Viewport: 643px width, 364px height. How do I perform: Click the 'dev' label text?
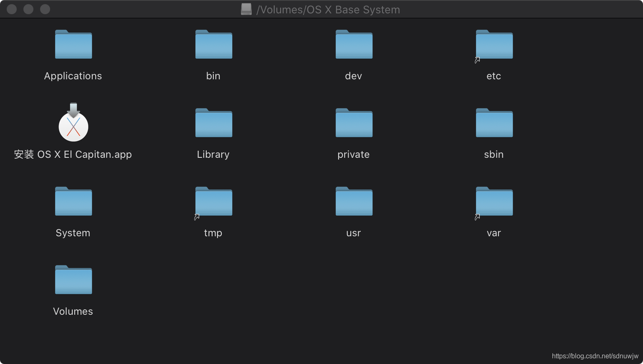354,76
